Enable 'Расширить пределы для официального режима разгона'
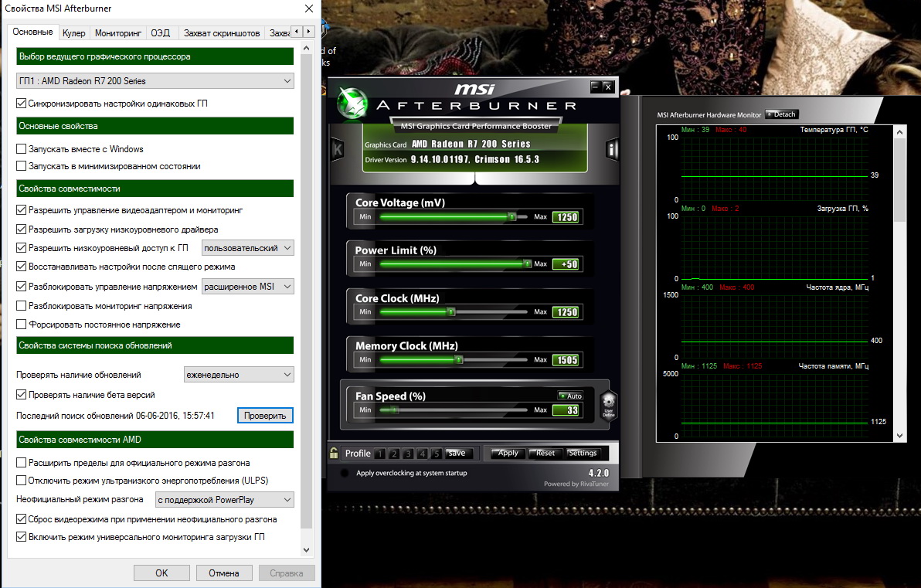The image size is (921, 588). [21, 463]
